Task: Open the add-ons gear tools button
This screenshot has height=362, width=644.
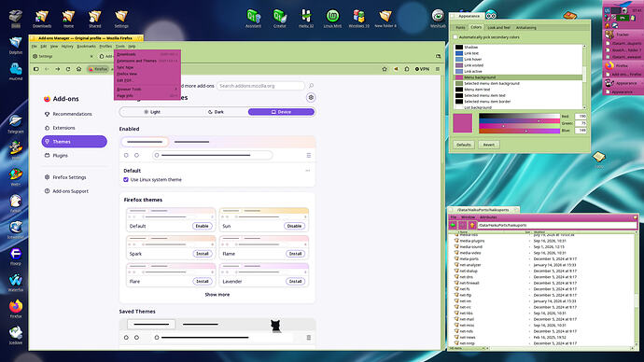Action: coord(311,98)
